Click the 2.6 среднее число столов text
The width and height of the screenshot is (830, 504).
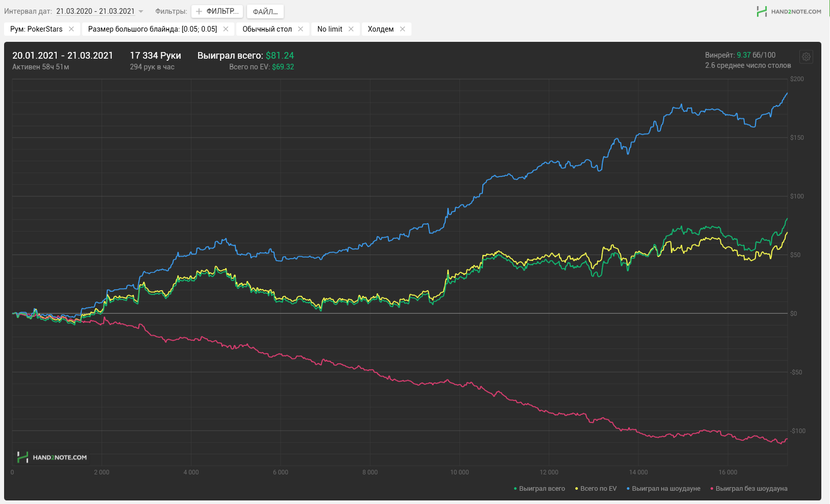pyautogui.click(x=748, y=65)
